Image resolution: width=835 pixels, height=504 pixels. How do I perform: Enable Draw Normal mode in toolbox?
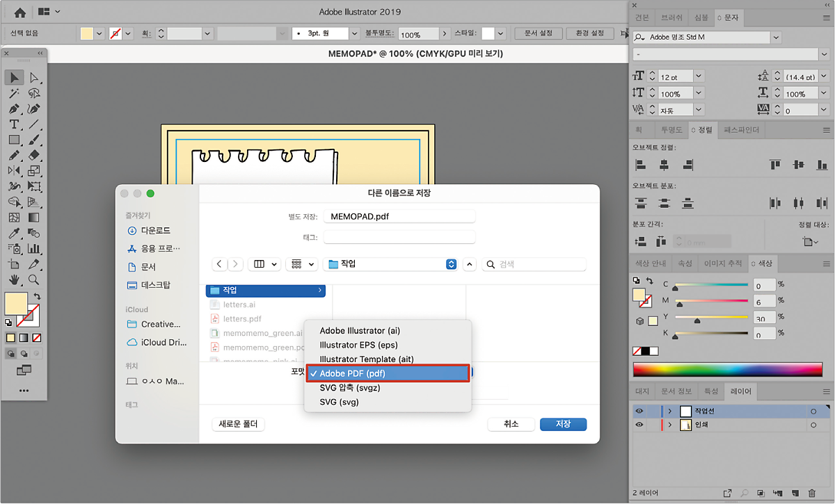10,353
